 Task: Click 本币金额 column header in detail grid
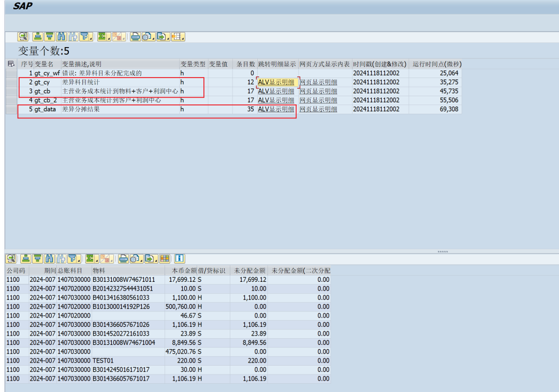tap(181, 270)
